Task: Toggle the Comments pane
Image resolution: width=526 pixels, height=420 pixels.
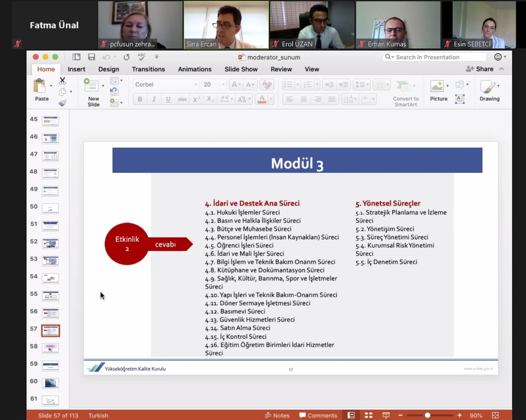Action: click(x=318, y=416)
